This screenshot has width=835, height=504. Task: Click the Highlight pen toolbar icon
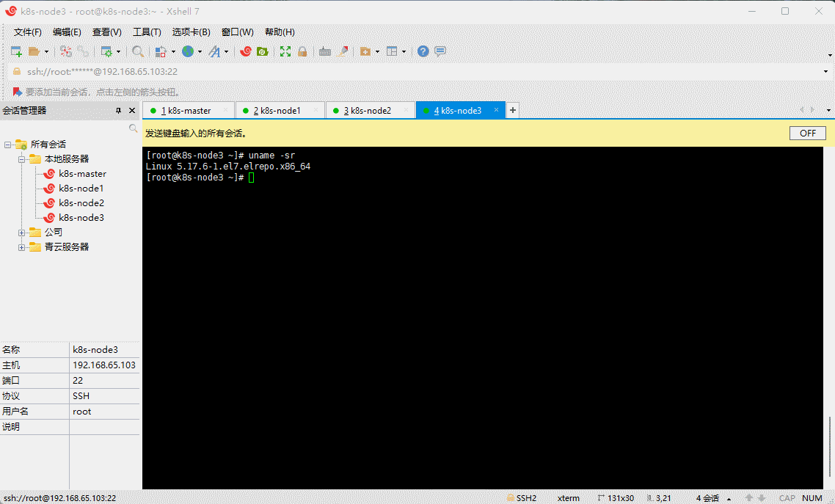click(x=343, y=51)
